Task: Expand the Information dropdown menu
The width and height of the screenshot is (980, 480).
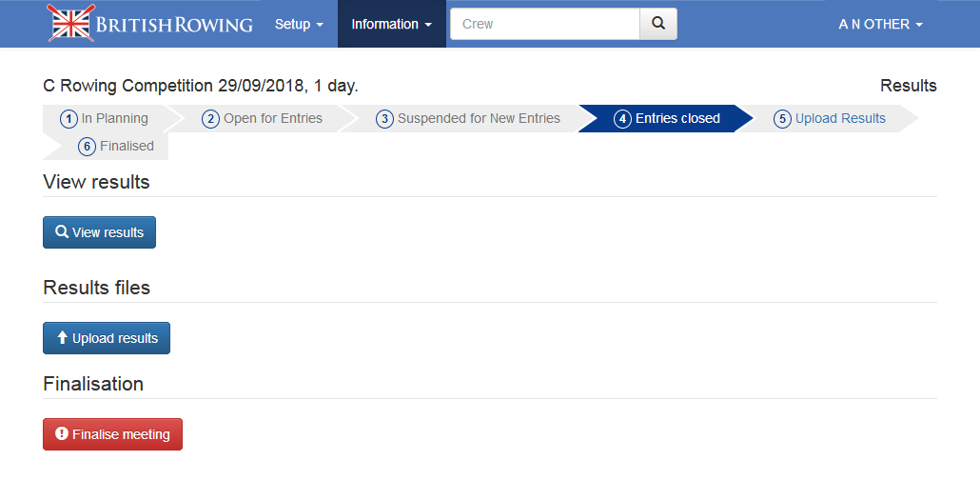Action: [x=392, y=24]
